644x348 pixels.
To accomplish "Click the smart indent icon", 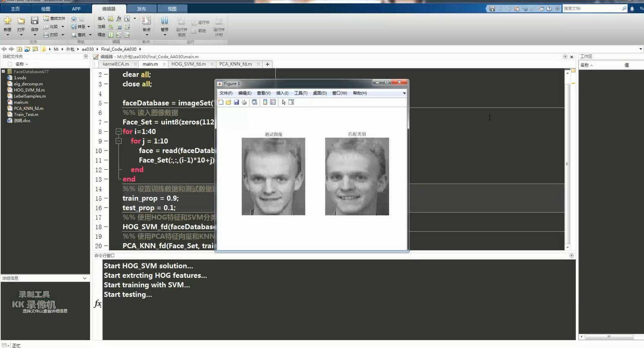I will tap(111, 35).
